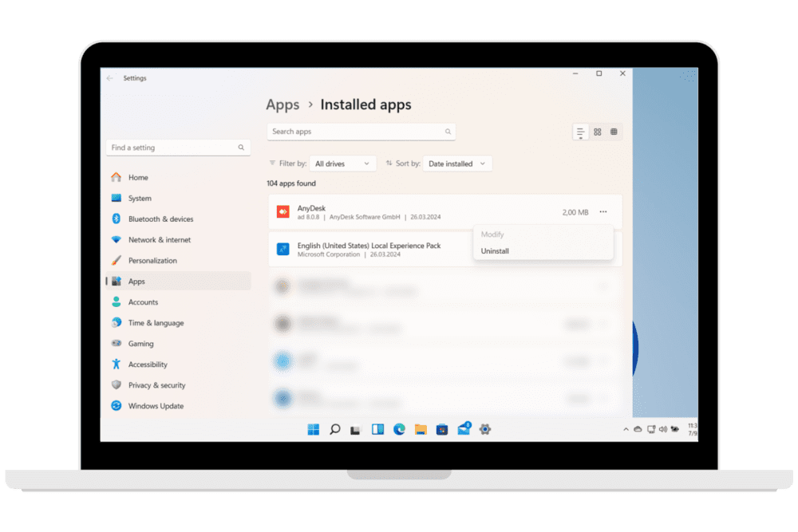Screen dimensions: 798x532
Task: Click Settings gear in taskbar
Action: [x=485, y=430]
